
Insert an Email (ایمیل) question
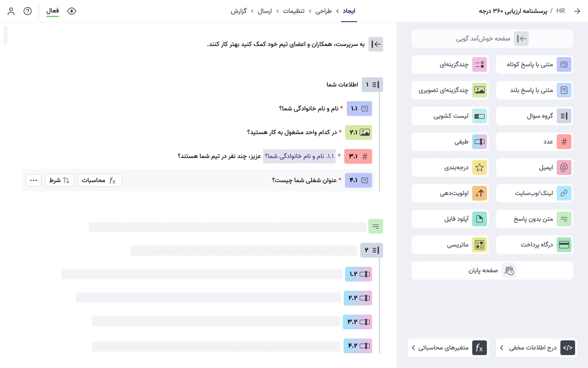pyautogui.click(x=534, y=168)
